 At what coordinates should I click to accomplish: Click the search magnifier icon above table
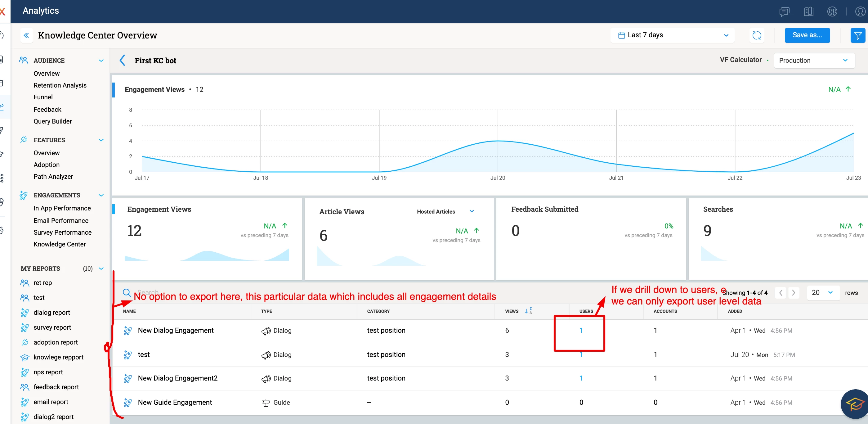(x=127, y=292)
